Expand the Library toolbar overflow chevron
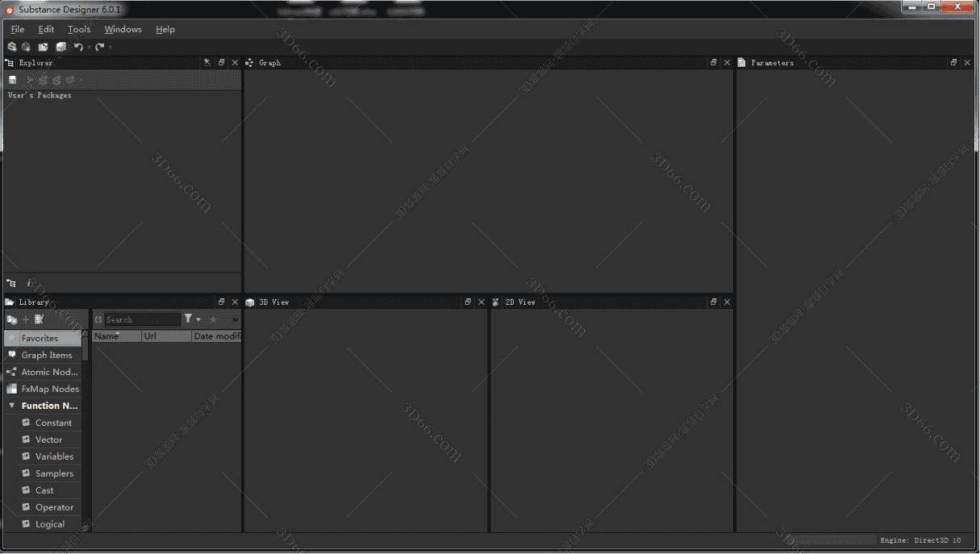 coord(235,319)
